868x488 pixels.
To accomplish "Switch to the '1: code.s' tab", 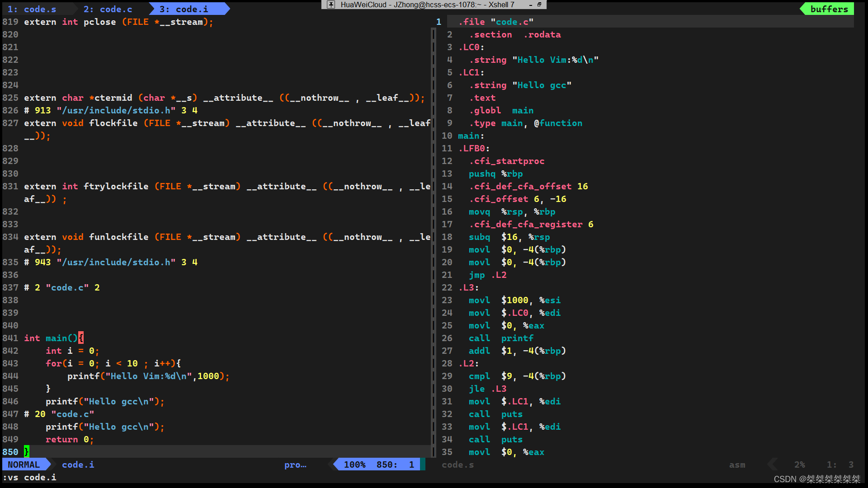I will click(x=32, y=9).
